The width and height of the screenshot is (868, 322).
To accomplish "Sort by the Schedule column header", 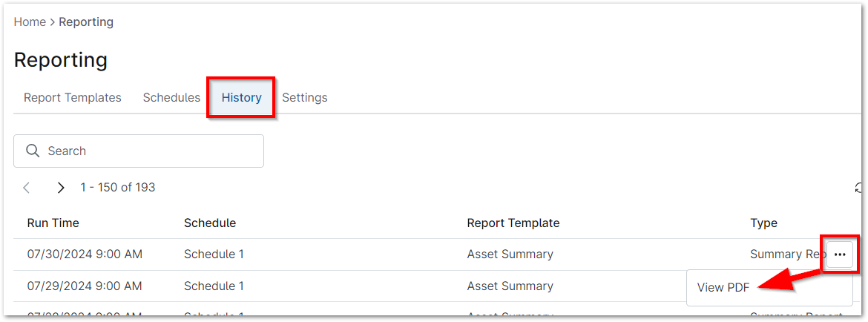I will pyautogui.click(x=210, y=223).
